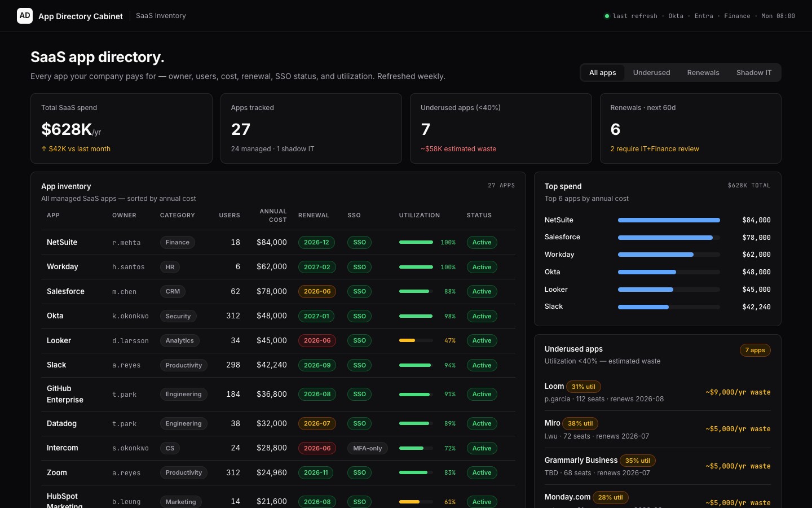Viewport: 812px width, 508px height.
Task: Click the Intercom 72% utilization bar
Action: [x=416, y=448]
